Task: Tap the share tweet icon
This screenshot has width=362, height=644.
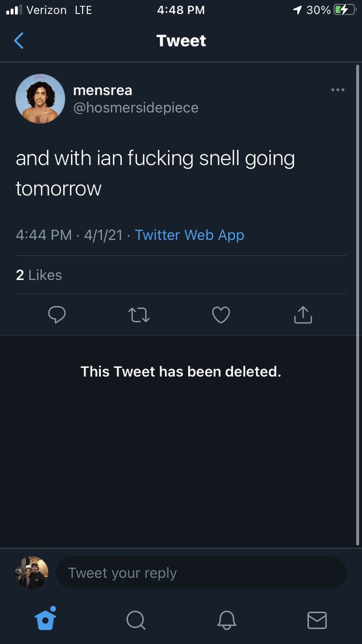Action: point(302,315)
